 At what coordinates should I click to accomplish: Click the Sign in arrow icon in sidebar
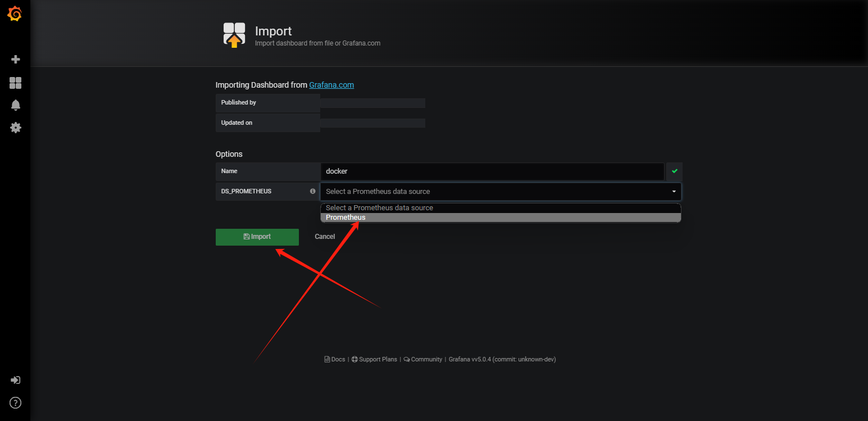16,380
